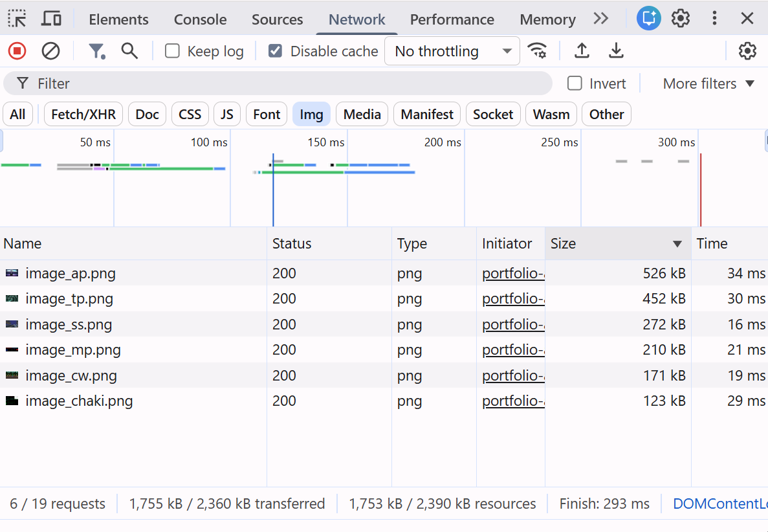Close the DevTools panel
Screen dimensions: 768x532
[747, 19]
